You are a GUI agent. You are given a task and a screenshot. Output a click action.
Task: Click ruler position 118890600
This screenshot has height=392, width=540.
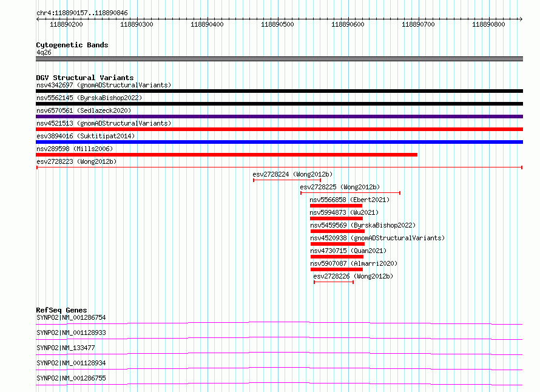point(348,24)
